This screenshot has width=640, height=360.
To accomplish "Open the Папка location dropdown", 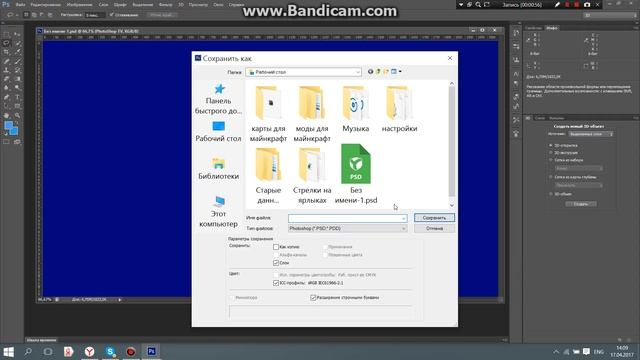I will (x=303, y=72).
